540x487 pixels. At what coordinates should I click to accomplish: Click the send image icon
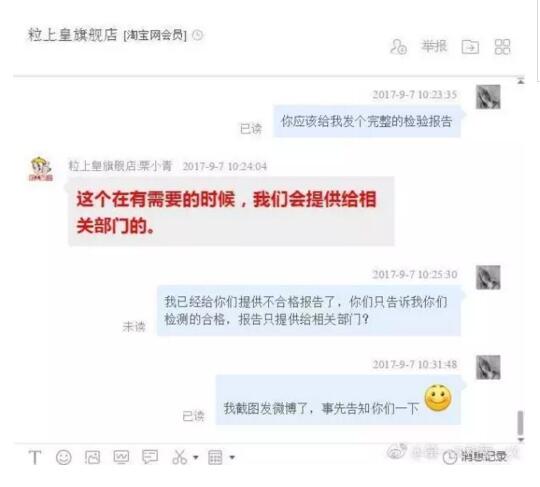point(92,457)
